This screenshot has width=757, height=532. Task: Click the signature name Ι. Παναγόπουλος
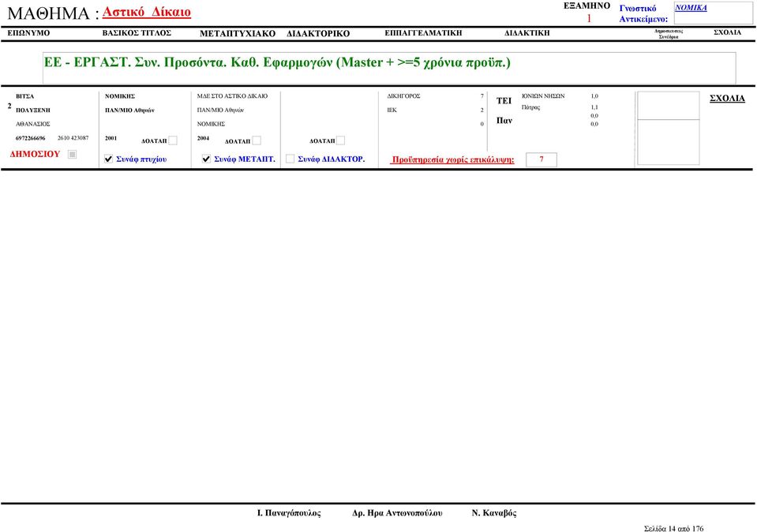click(x=289, y=513)
